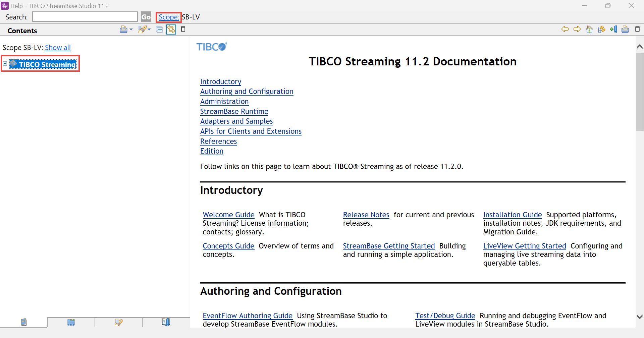This screenshot has width=644, height=338.
Task: Click Show in Table of Contents icon
Action: [601, 30]
